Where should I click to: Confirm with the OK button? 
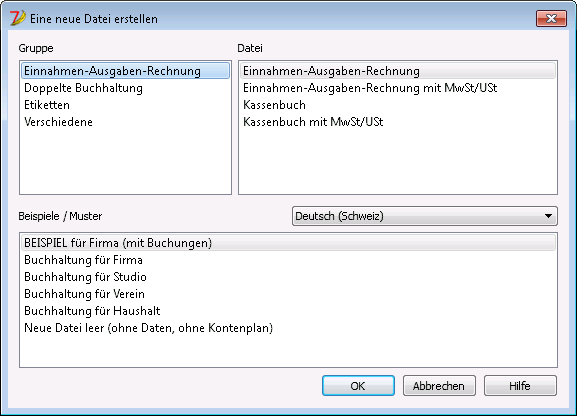coord(358,386)
